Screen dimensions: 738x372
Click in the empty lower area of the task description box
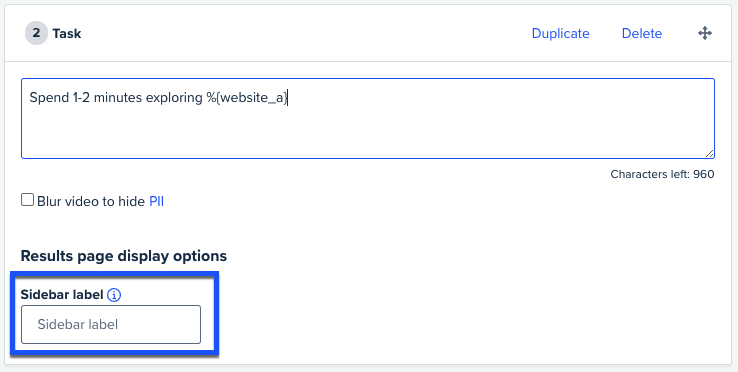(x=368, y=134)
